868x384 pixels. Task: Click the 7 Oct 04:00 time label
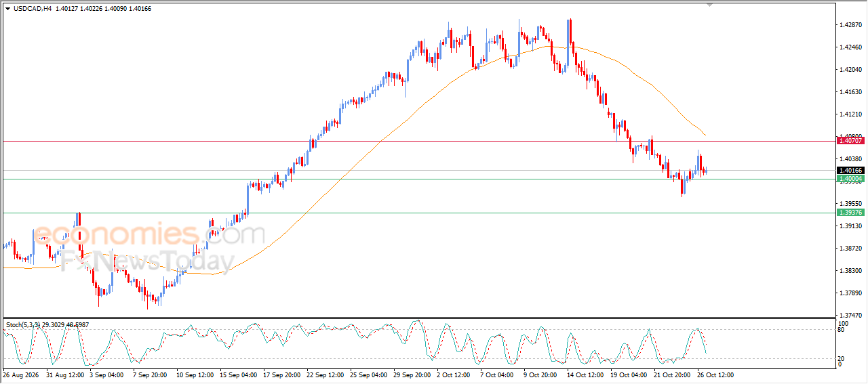(498, 375)
